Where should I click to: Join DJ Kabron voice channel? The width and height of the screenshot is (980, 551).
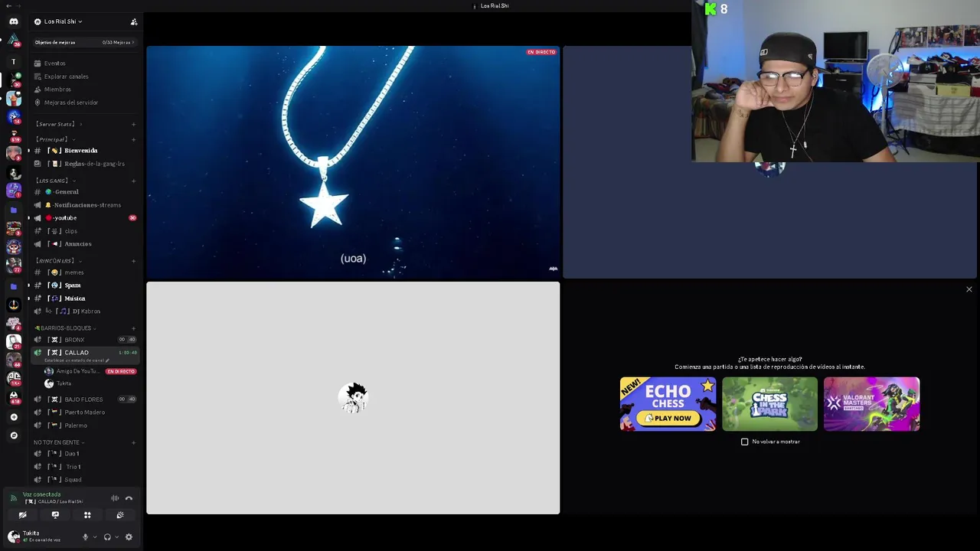[x=84, y=311]
